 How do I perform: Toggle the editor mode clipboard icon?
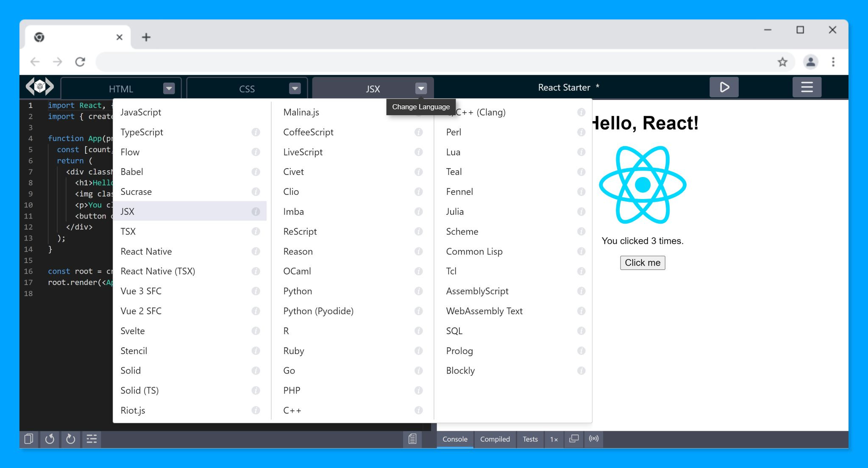tap(412, 439)
